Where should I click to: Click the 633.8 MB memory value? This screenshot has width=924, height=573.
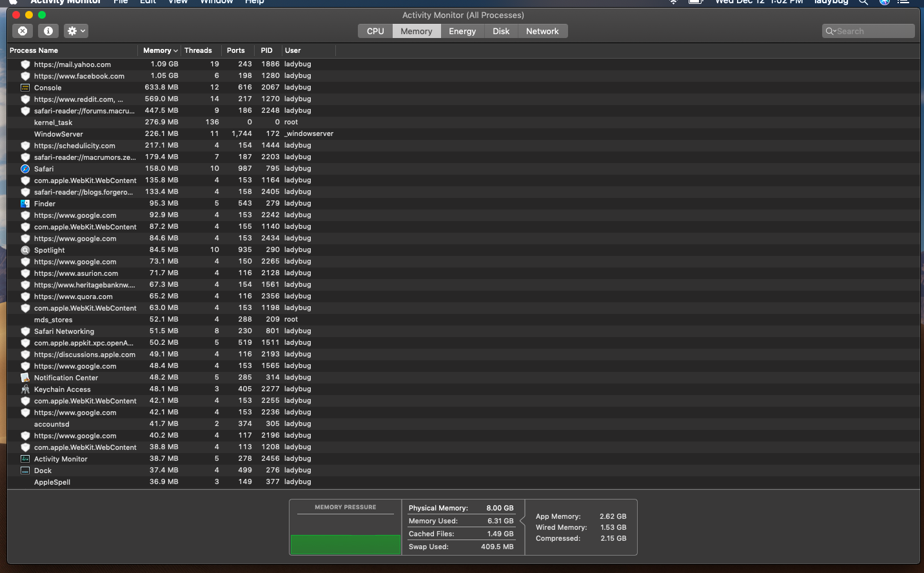click(x=161, y=87)
